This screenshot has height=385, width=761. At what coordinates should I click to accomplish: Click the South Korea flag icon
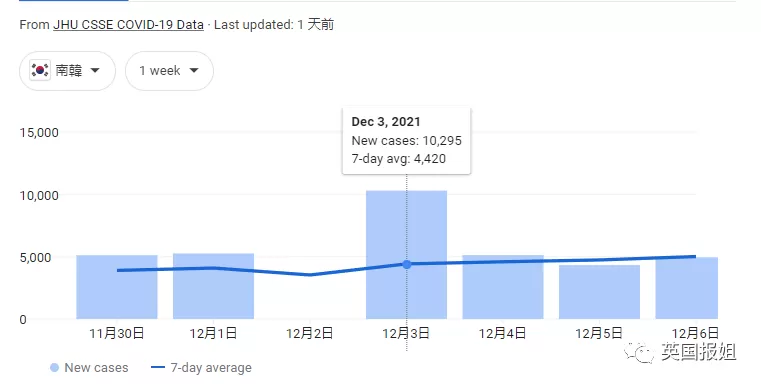pos(40,70)
